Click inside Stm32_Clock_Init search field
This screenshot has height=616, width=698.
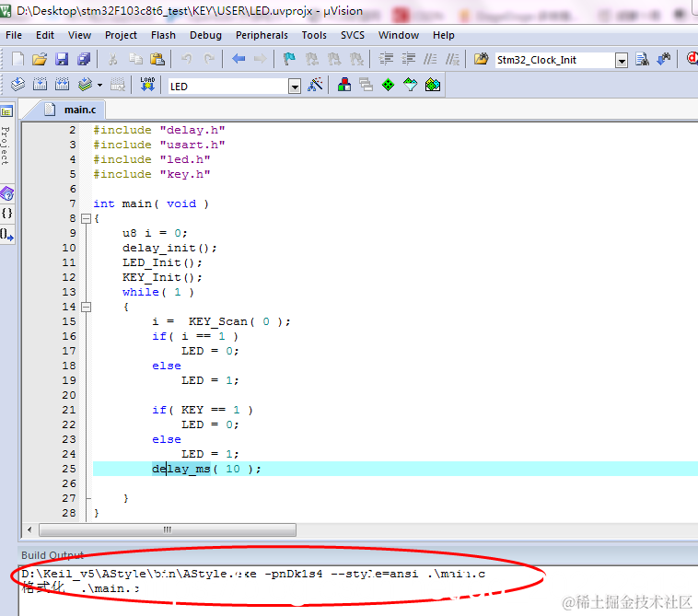[555, 60]
